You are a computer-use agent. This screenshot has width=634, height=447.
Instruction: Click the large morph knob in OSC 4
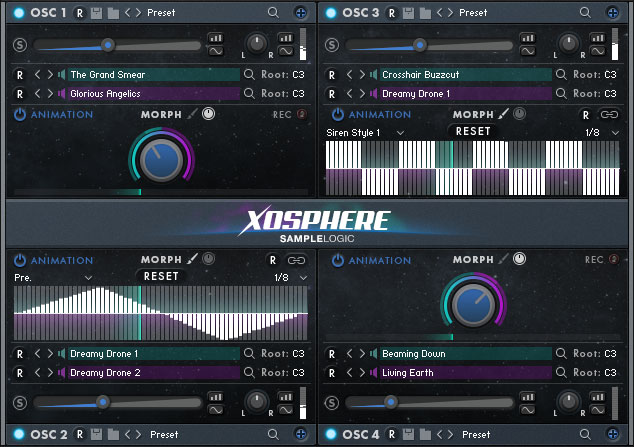tap(470, 302)
